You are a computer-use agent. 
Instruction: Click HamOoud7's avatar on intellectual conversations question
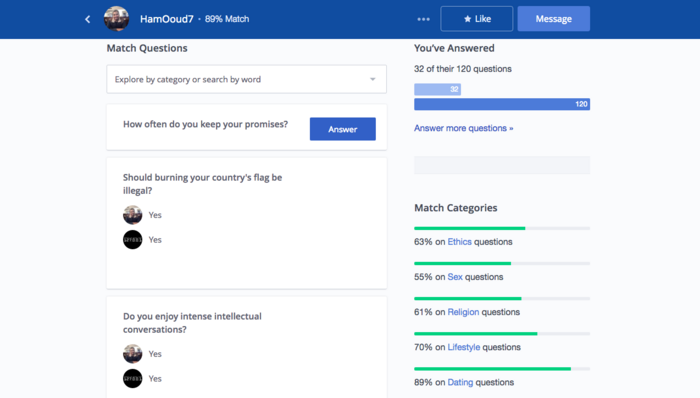(133, 354)
